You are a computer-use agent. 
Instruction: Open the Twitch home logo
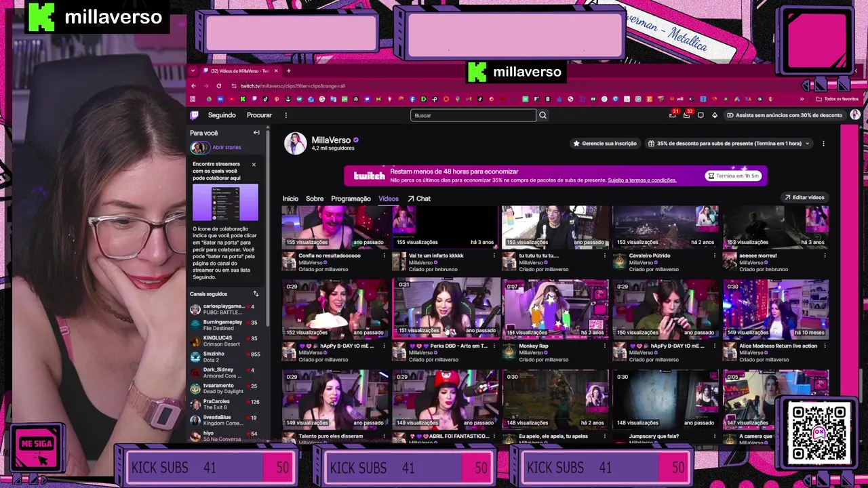pyautogui.click(x=194, y=115)
